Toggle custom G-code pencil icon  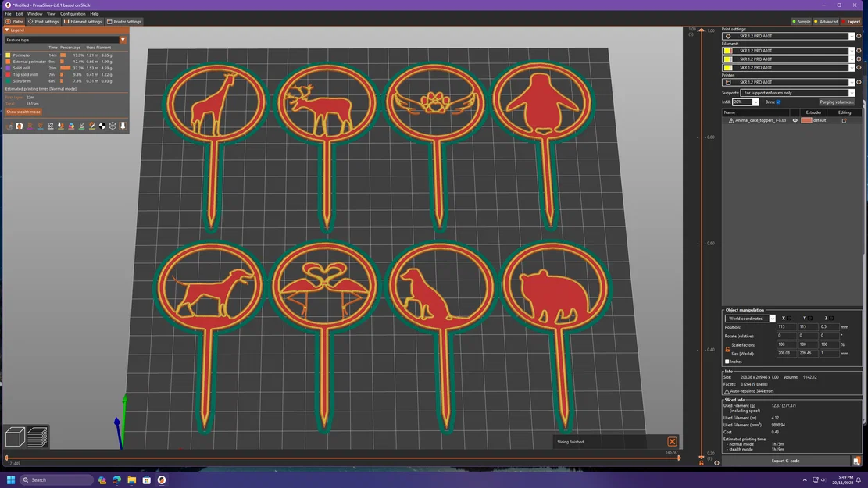[x=92, y=126]
